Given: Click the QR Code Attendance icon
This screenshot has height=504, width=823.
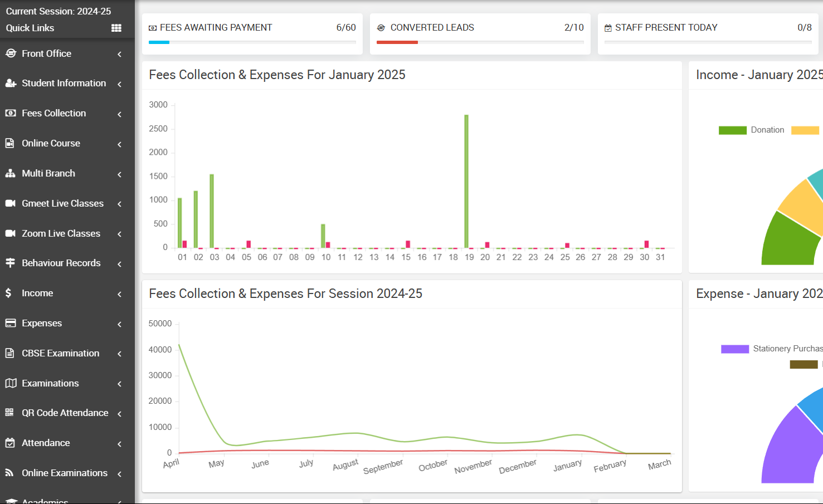Looking at the screenshot, I should pyautogui.click(x=9, y=413).
